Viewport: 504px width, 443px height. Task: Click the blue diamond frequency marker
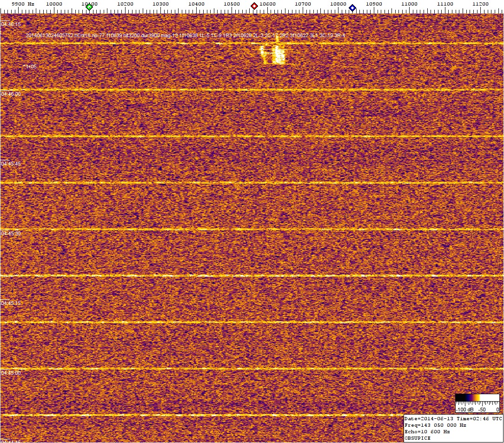tap(352, 7)
